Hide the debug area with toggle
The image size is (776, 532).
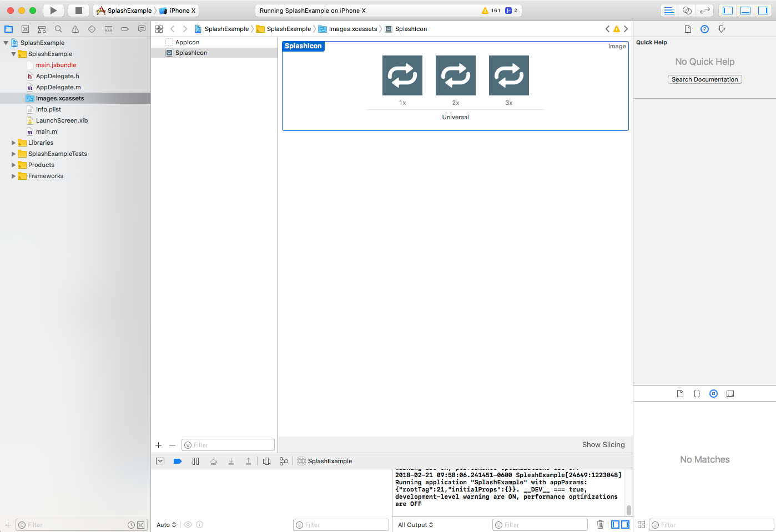click(160, 461)
